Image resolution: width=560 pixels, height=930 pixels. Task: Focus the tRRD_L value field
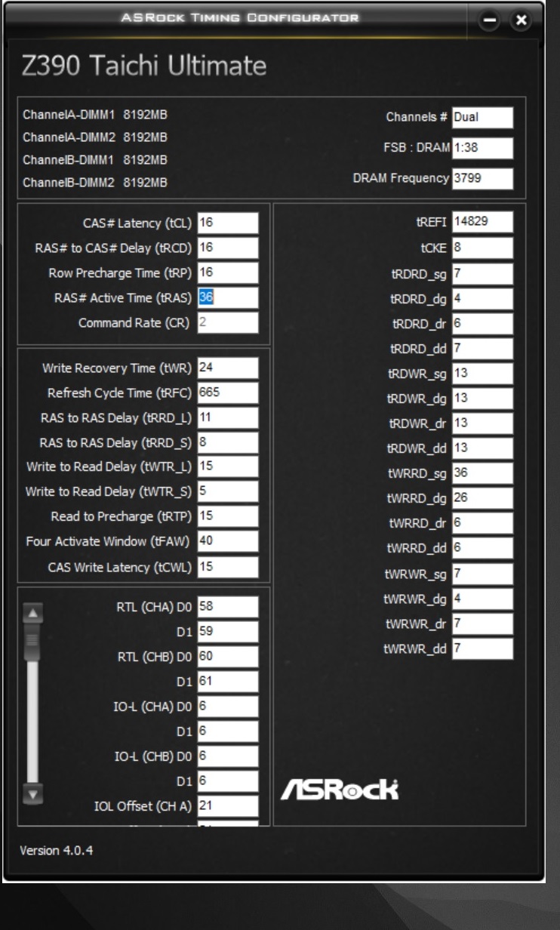click(x=228, y=417)
